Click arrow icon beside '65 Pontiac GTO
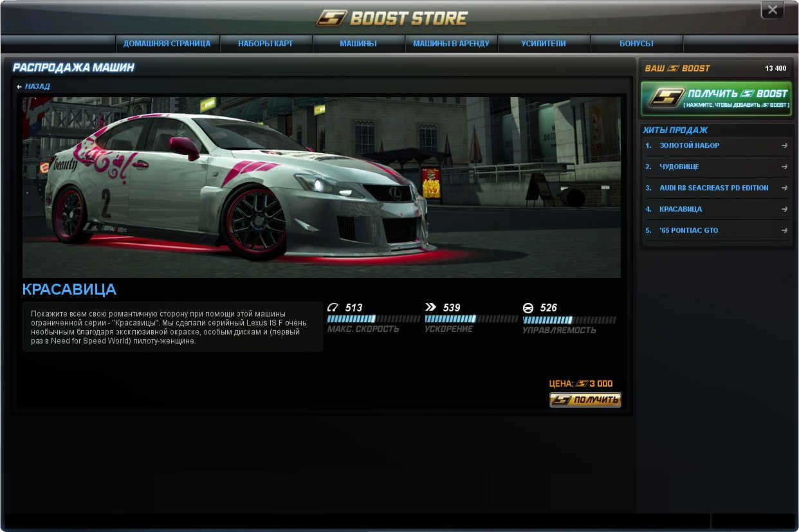 point(784,230)
